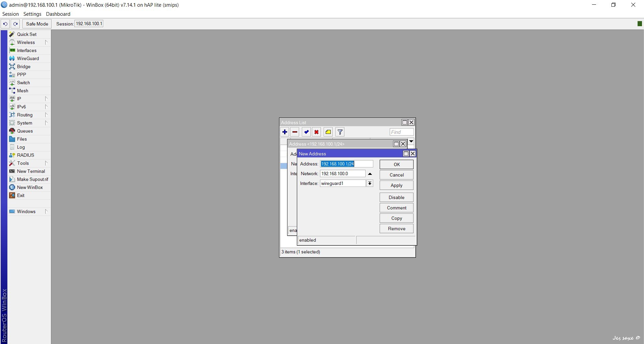
Task: Open the filter funnel in Address List
Action: pos(340,132)
